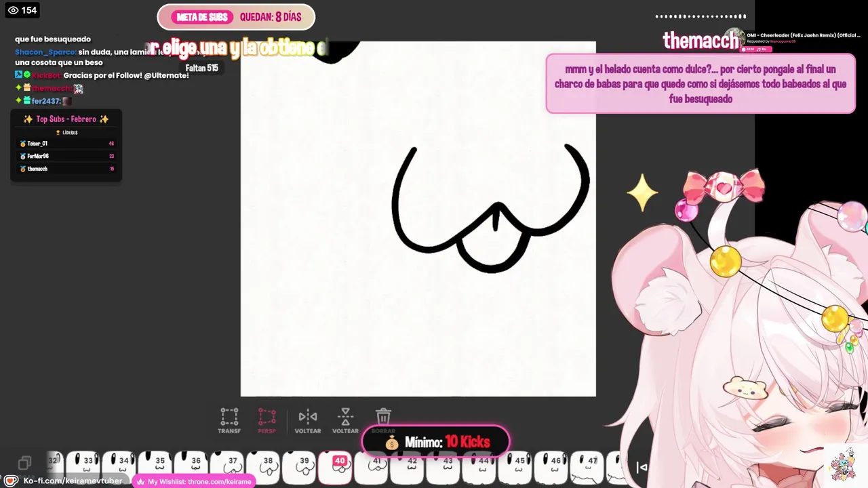Select the Transf transform tool
The height and width of the screenshot is (488, 868).
click(229, 420)
